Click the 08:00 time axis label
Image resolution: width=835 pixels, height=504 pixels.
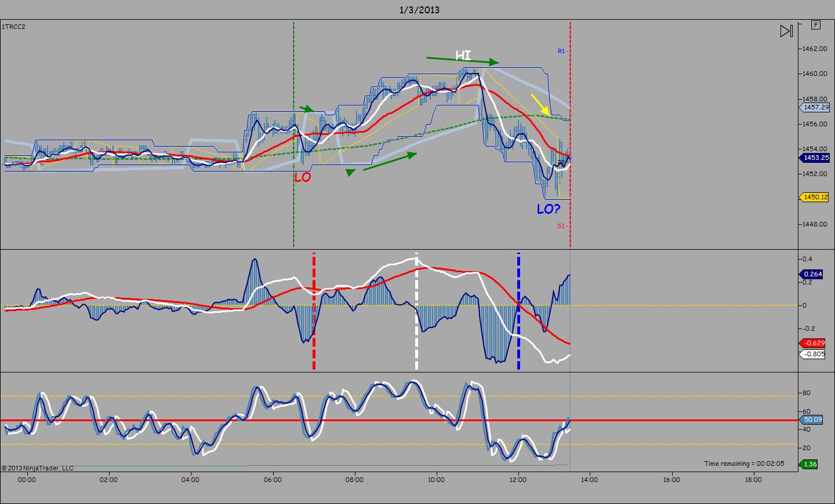pyautogui.click(x=354, y=480)
